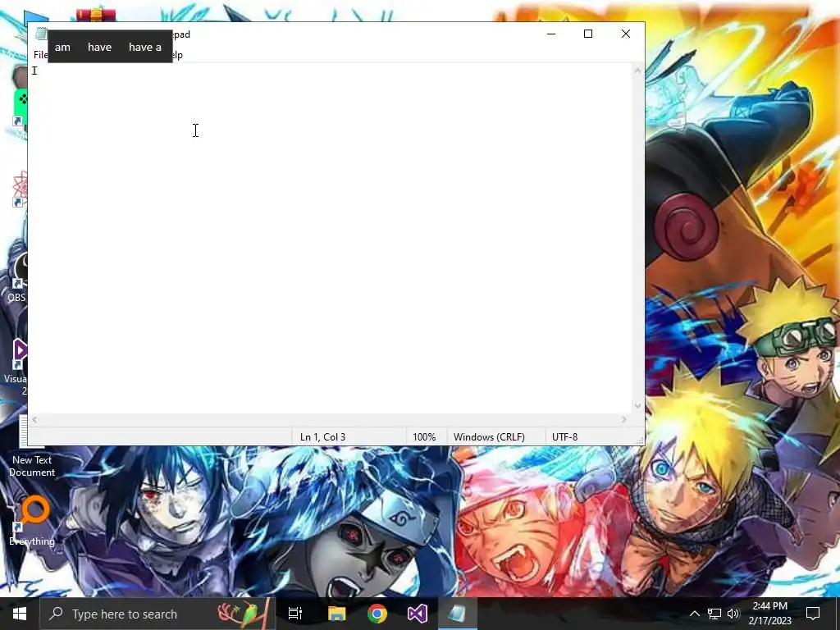Click the vertical scrollbar up arrow

(x=637, y=71)
